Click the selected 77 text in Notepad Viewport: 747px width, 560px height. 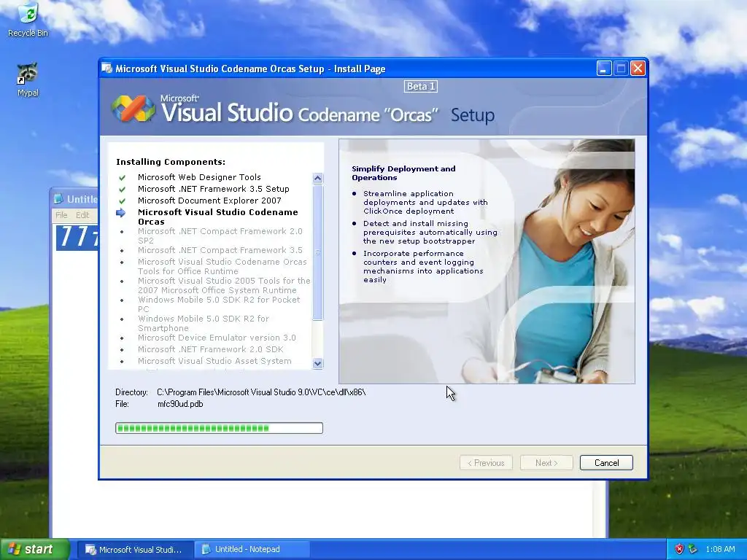click(77, 237)
